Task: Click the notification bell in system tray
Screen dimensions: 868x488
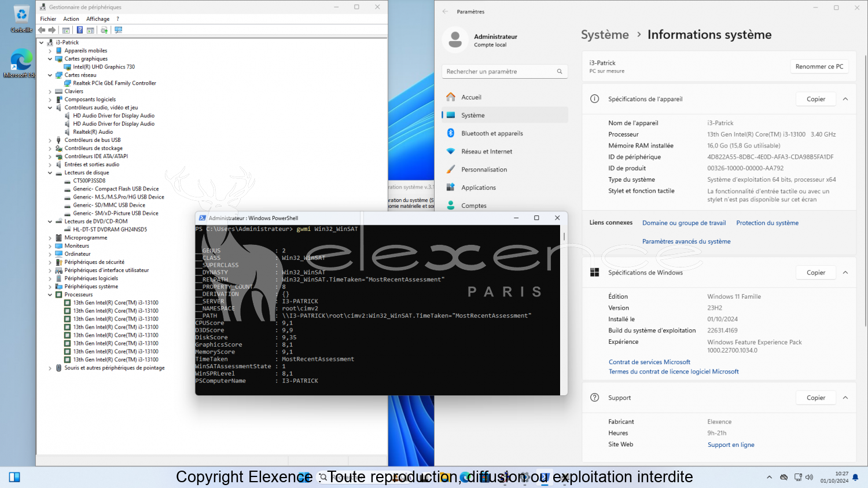Action: coord(855,477)
